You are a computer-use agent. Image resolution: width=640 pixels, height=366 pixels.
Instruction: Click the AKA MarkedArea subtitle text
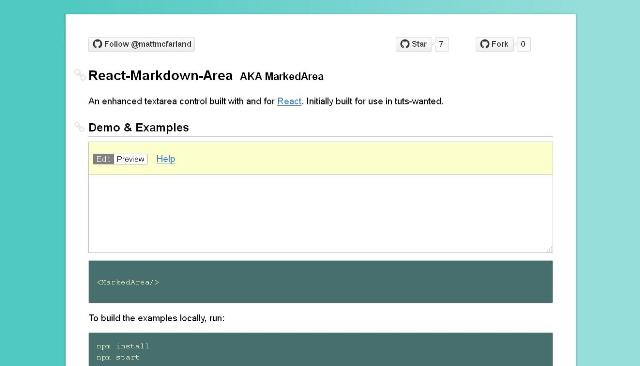click(282, 76)
